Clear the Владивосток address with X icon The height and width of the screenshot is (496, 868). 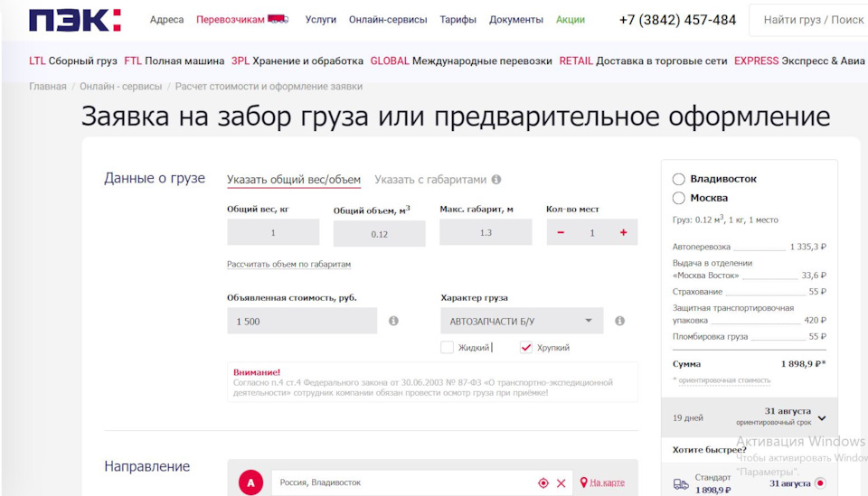pos(561,482)
